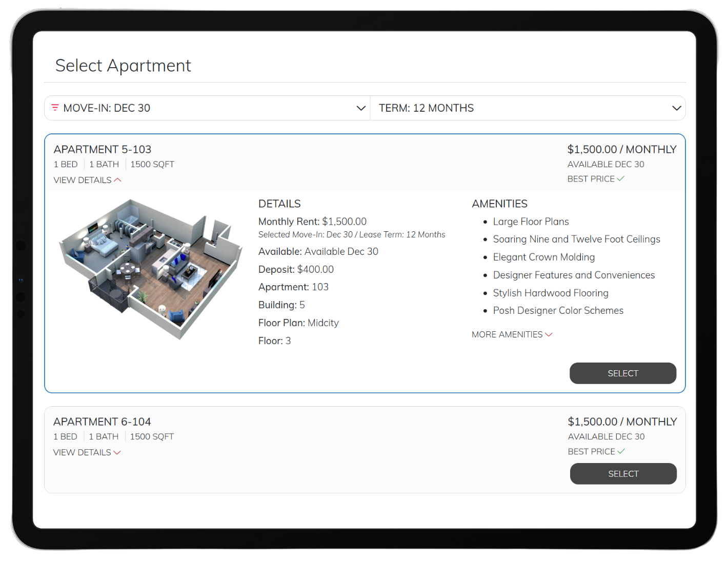Click the filter icon beside MOVE-IN

click(56, 108)
